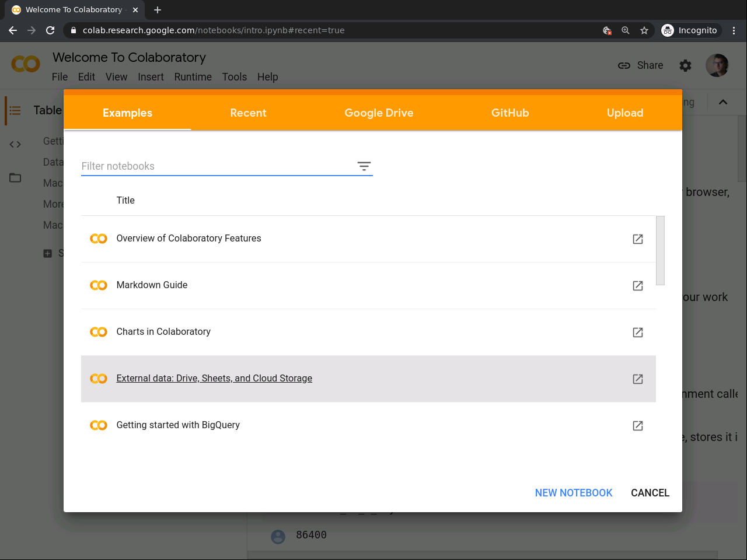Collapse the section with the up chevron
The height and width of the screenshot is (560, 747).
coord(723,102)
